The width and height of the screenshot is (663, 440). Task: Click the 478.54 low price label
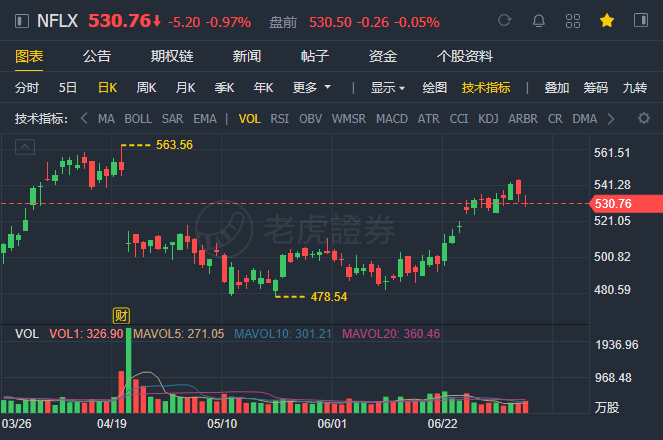[329, 297]
